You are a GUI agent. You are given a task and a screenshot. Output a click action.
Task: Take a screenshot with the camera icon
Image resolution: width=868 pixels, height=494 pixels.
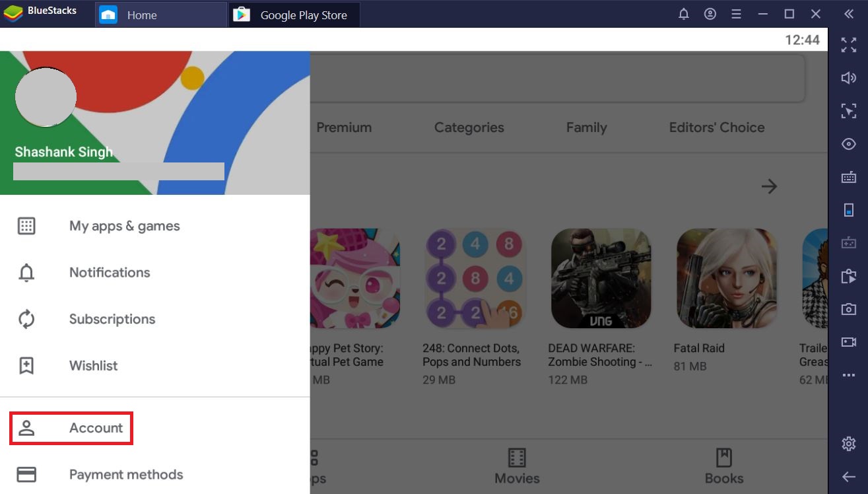[849, 309]
